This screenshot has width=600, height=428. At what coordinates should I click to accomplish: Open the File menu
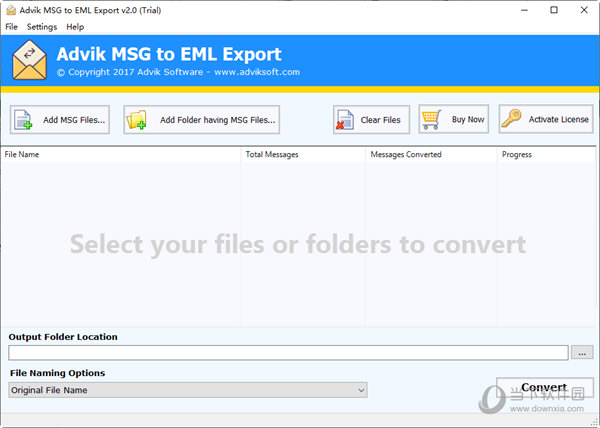coord(12,27)
